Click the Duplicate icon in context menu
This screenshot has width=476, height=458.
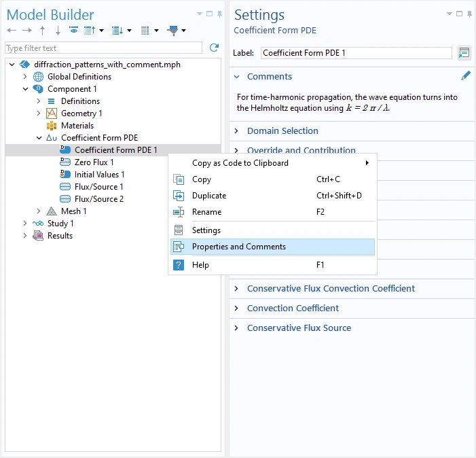point(179,196)
